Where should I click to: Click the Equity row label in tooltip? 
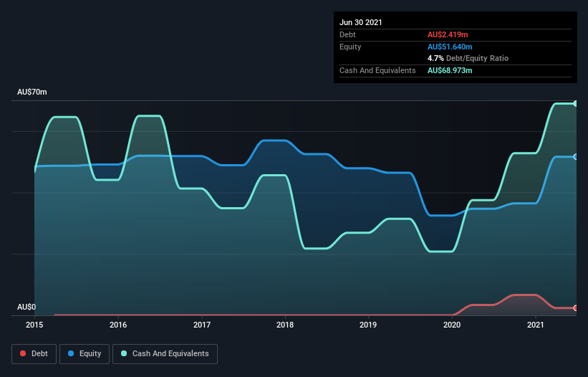350,47
